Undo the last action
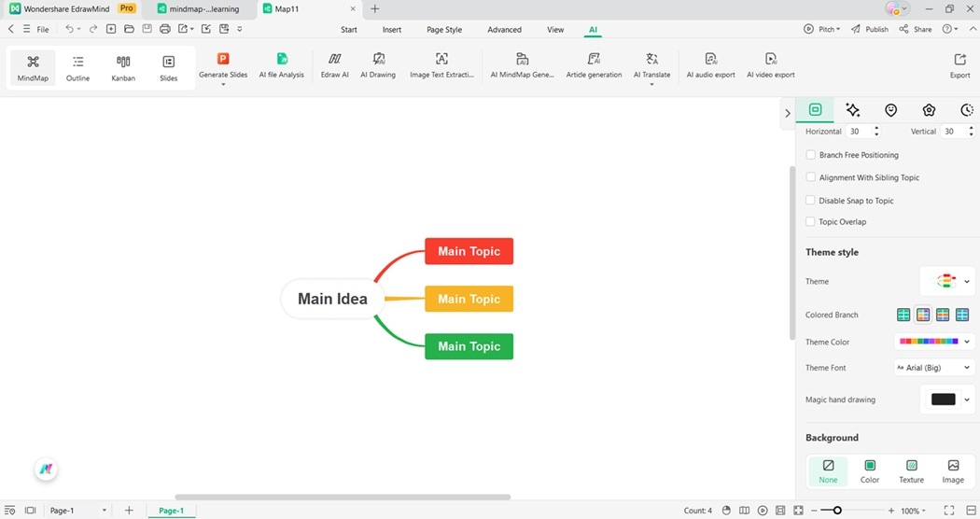Viewport: 980px width, 519px height. 69,29
